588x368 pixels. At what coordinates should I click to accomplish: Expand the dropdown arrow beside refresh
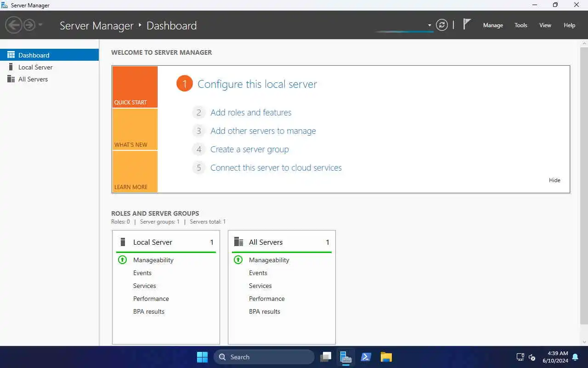430,25
